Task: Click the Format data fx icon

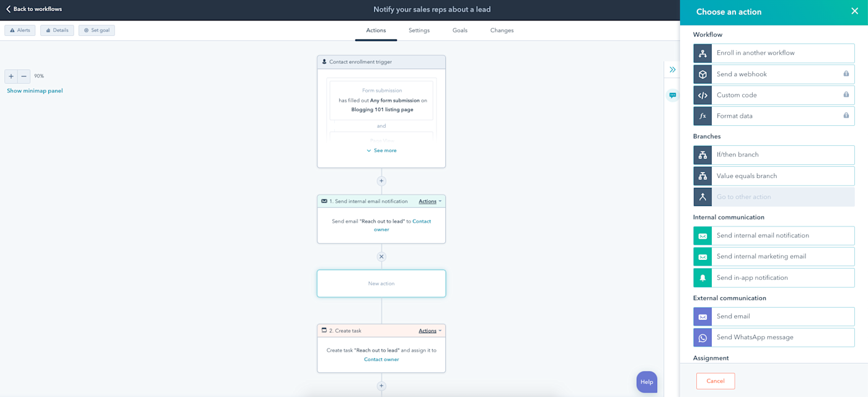Action: [x=702, y=116]
